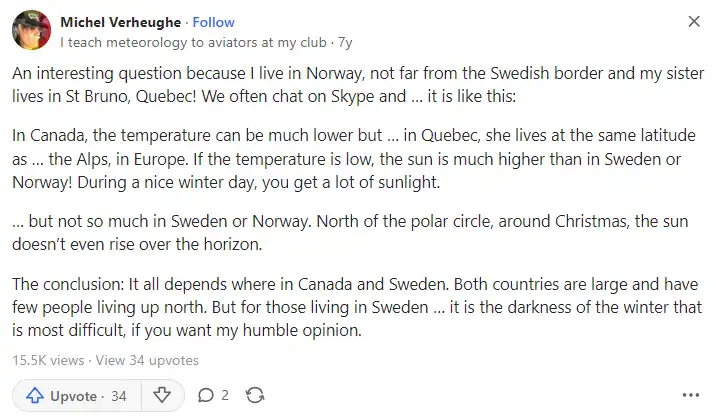
Task: Click the credential about teaching meteorology to aviators
Action: pos(193,42)
